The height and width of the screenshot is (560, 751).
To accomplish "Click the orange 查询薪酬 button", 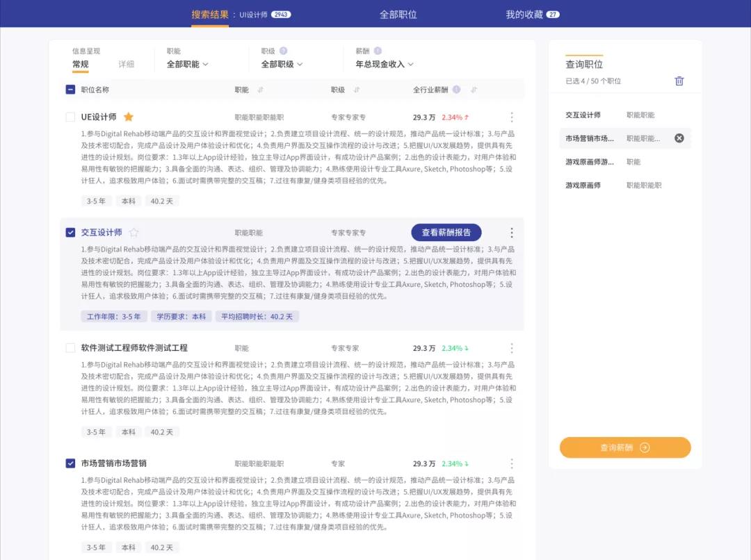I will click(x=624, y=447).
